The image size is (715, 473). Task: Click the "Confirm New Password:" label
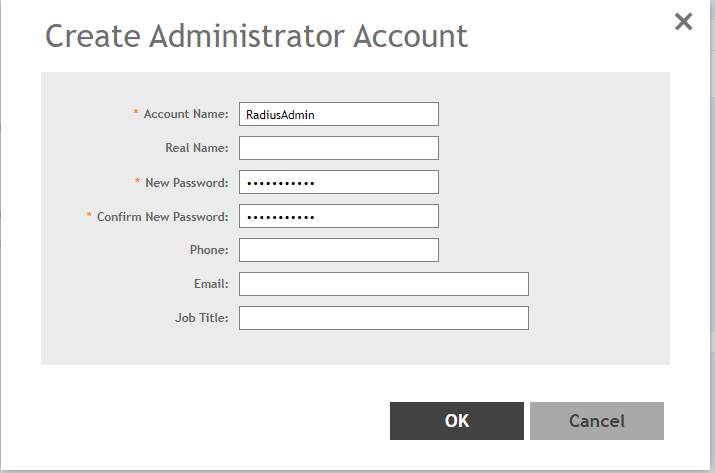coord(162,217)
